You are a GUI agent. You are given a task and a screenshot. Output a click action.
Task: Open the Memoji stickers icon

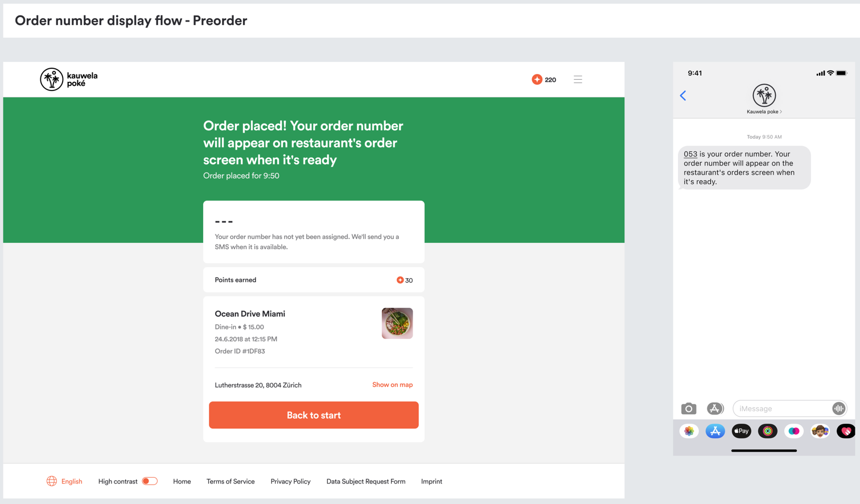820,431
